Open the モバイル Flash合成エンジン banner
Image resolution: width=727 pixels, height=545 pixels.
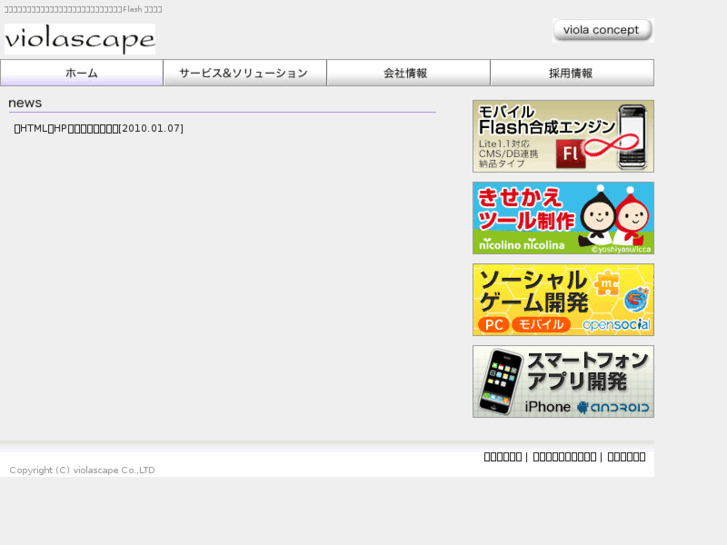click(x=563, y=136)
